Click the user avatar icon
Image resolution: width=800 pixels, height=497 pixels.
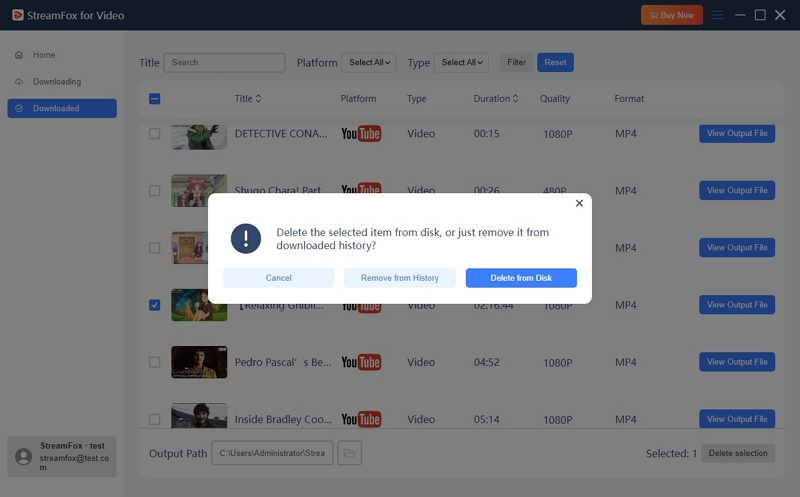[x=23, y=456]
